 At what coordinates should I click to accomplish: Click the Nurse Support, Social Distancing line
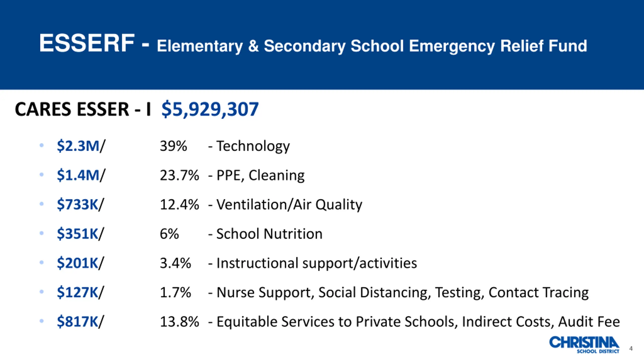[x=398, y=293]
